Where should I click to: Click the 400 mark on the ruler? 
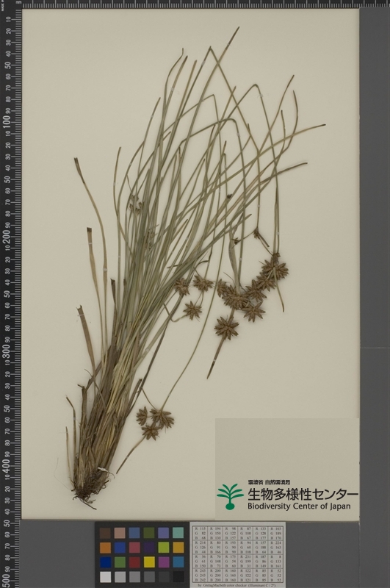click(x=7, y=466)
